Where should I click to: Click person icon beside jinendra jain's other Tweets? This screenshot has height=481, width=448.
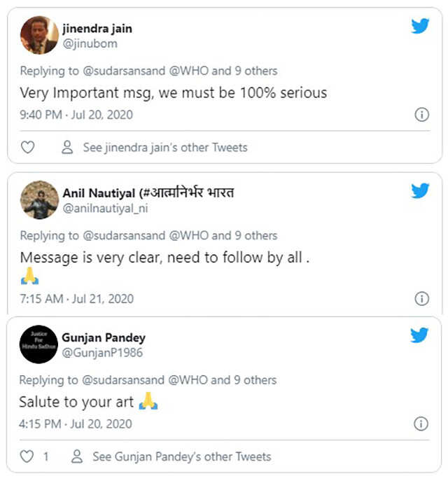[x=67, y=148]
